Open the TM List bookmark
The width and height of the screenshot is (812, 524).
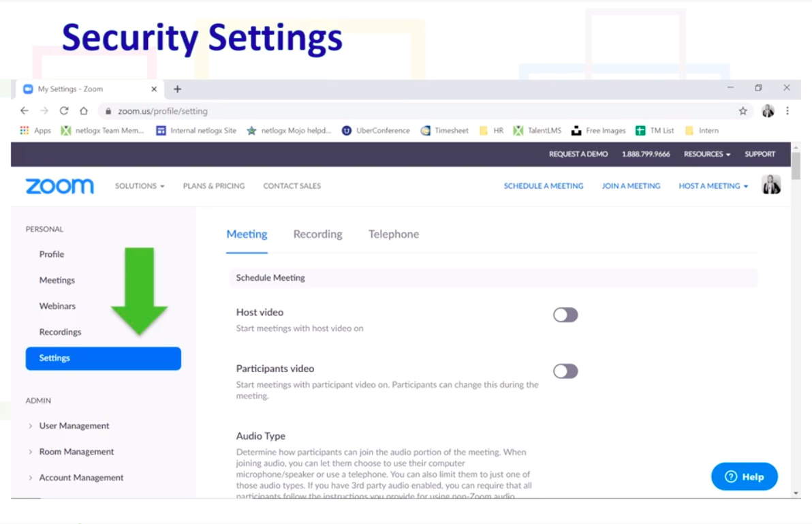[x=655, y=130]
